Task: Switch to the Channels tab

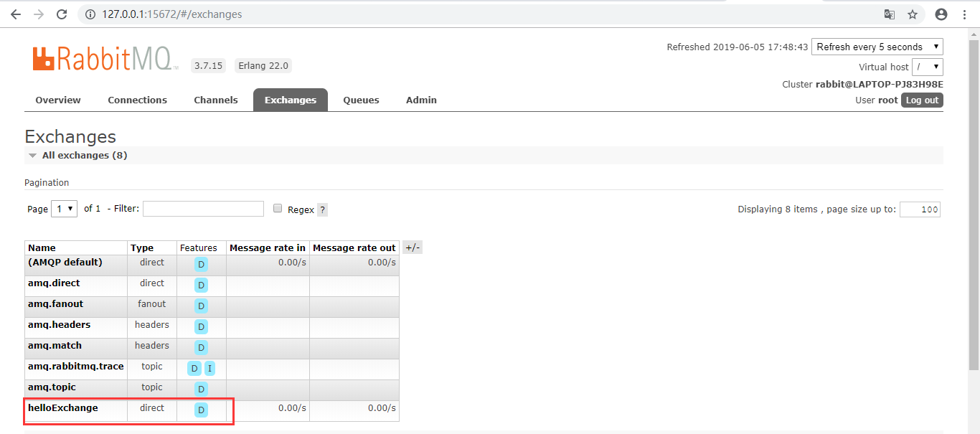Action: (216, 100)
